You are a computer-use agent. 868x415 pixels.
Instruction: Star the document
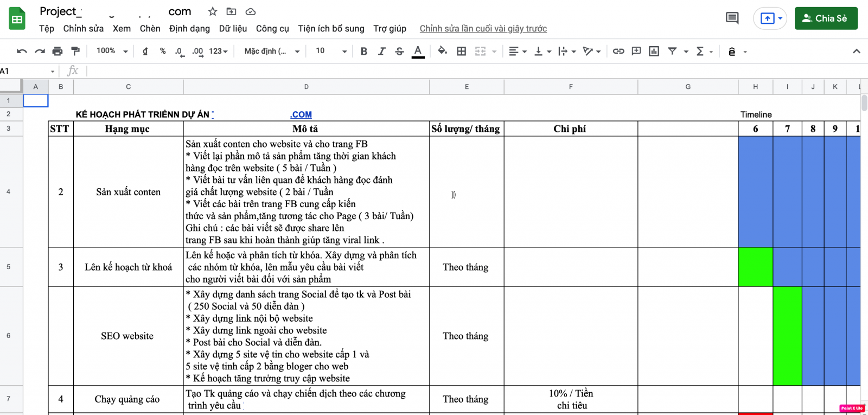(213, 11)
